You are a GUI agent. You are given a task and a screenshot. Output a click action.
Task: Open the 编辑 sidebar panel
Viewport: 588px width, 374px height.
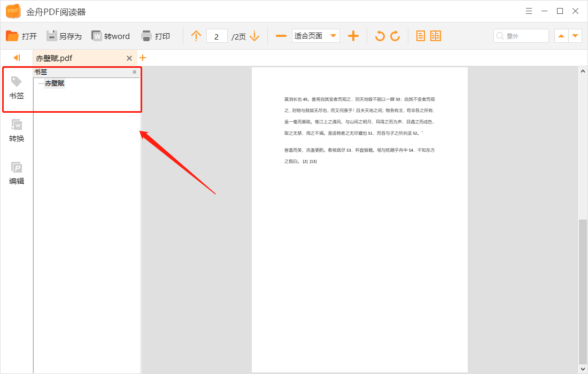pyautogui.click(x=17, y=174)
